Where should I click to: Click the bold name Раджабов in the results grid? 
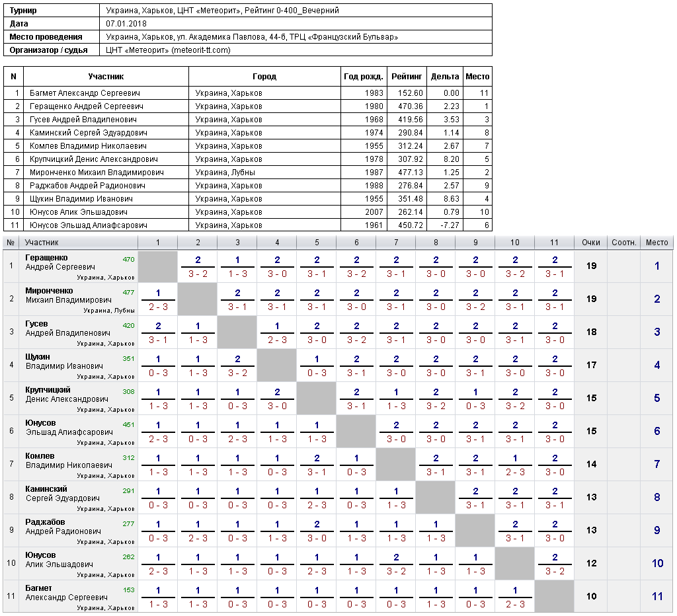[x=45, y=522]
